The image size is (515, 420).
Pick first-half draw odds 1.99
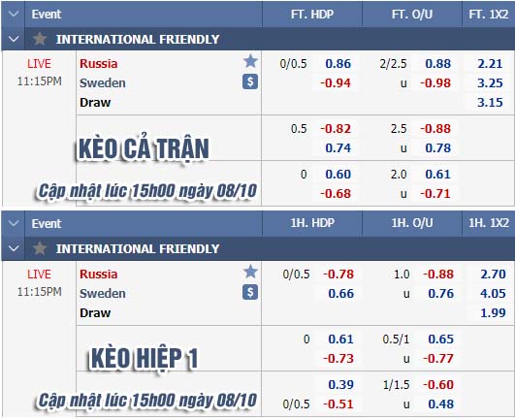493,312
